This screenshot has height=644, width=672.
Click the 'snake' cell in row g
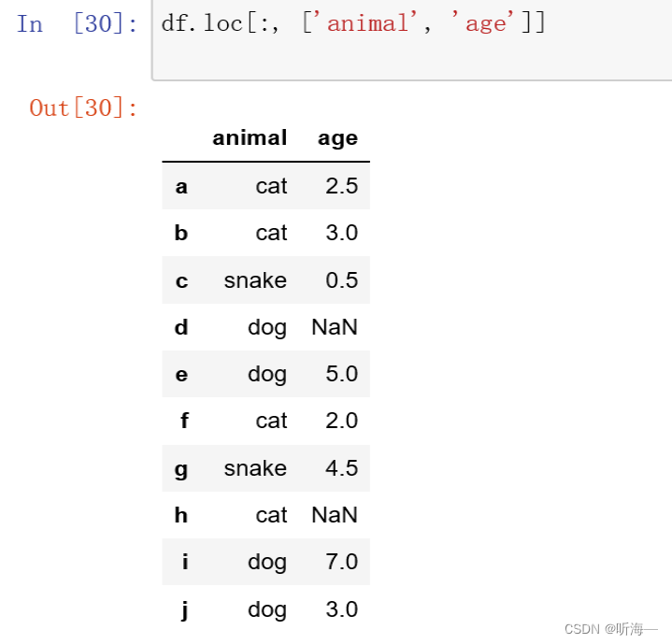[255, 468]
